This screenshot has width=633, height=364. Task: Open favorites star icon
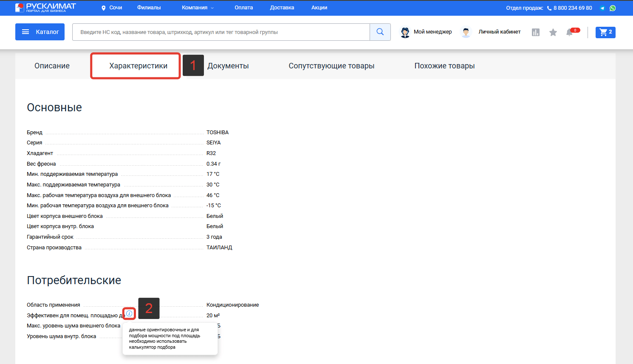(x=553, y=32)
